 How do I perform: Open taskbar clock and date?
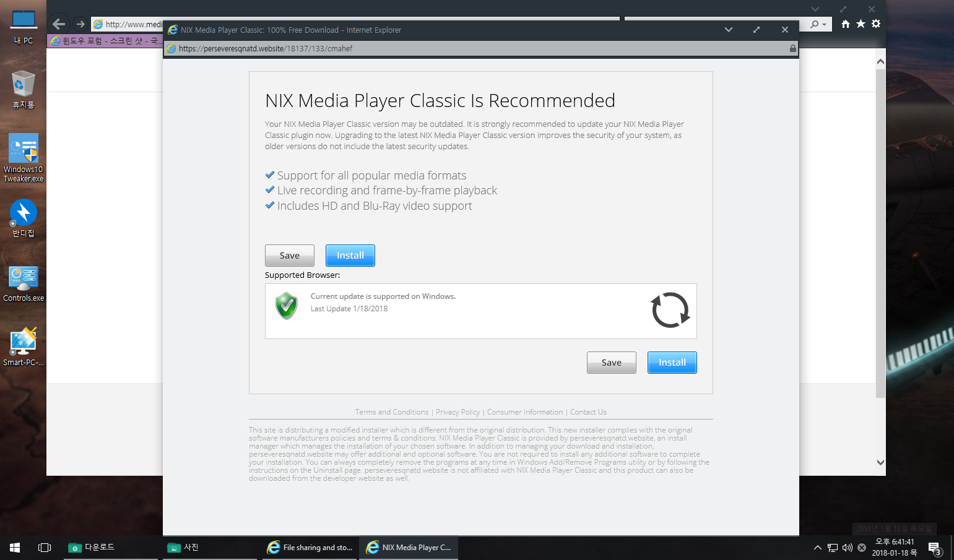(x=895, y=548)
